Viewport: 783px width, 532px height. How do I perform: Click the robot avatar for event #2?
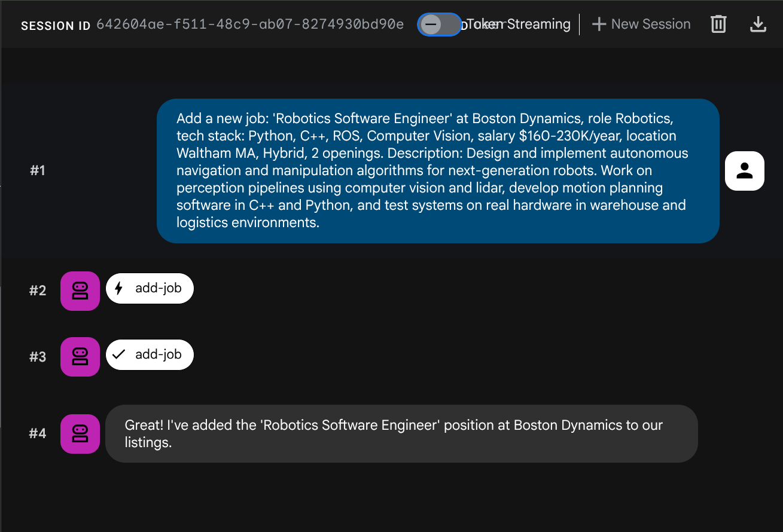(x=80, y=291)
